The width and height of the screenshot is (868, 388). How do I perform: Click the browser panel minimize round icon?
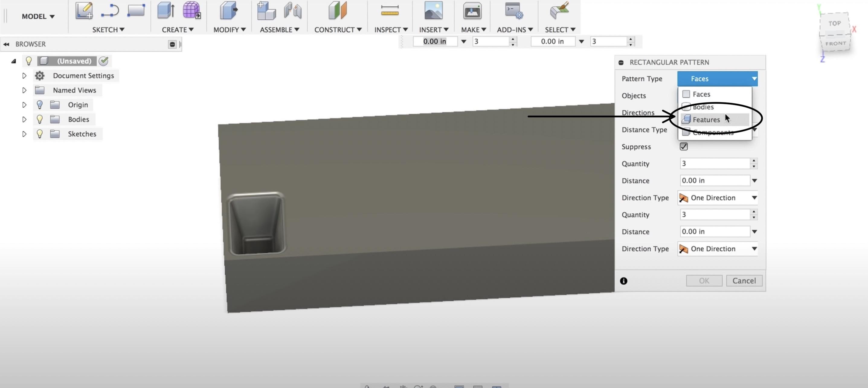pyautogui.click(x=172, y=44)
